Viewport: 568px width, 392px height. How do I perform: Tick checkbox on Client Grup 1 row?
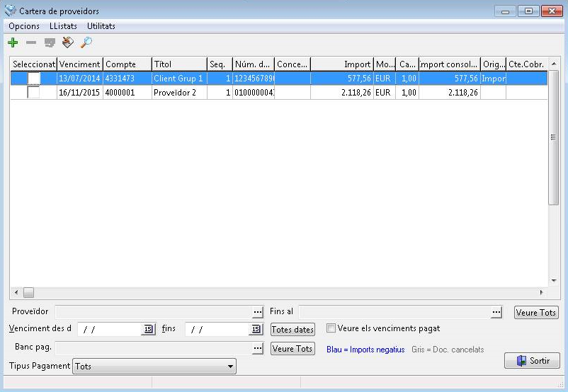click(x=34, y=78)
